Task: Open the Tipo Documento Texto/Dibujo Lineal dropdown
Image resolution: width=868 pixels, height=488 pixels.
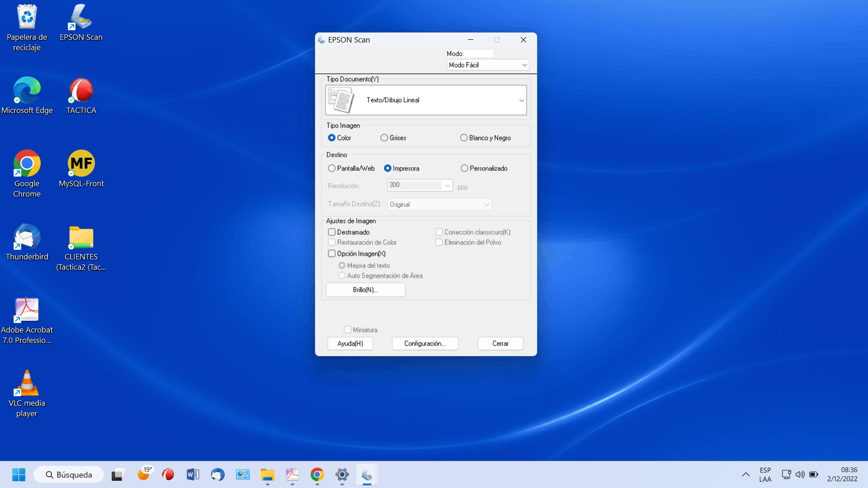Action: 426,100
